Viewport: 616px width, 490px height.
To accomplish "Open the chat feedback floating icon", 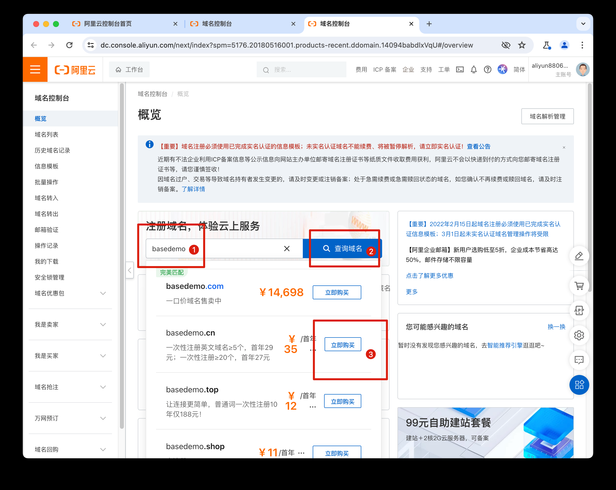I will pyautogui.click(x=579, y=360).
